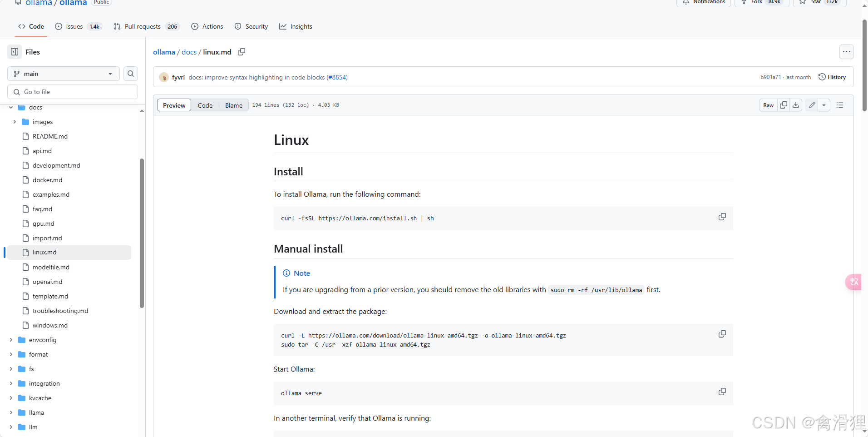This screenshot has height=437, width=868.
Task: Open the Security tab
Action: coord(251,26)
